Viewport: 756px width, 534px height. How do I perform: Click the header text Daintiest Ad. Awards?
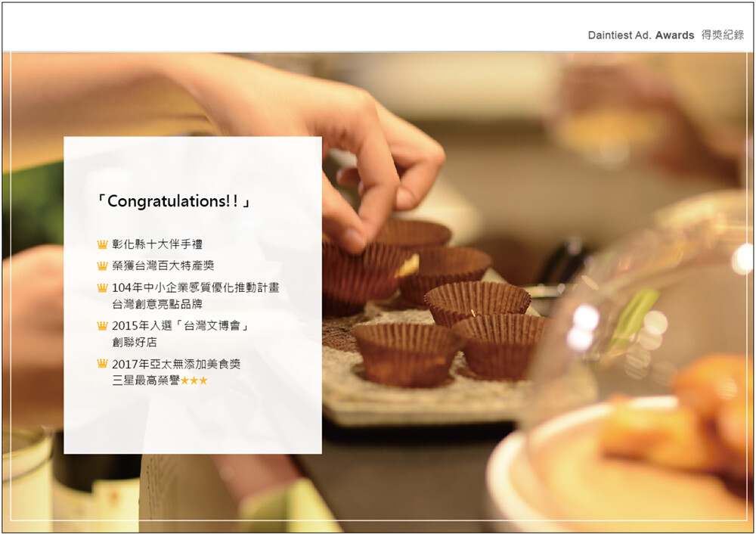pos(641,36)
